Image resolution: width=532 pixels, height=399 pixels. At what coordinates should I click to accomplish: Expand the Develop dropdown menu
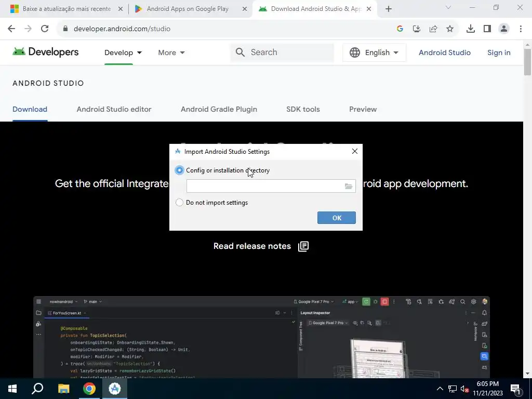[x=123, y=52]
